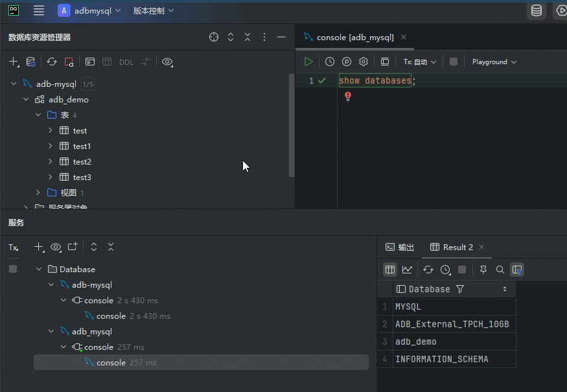This screenshot has width=567, height=392.
Task: Collapse the adb-mysql data source node
Action: [14, 84]
